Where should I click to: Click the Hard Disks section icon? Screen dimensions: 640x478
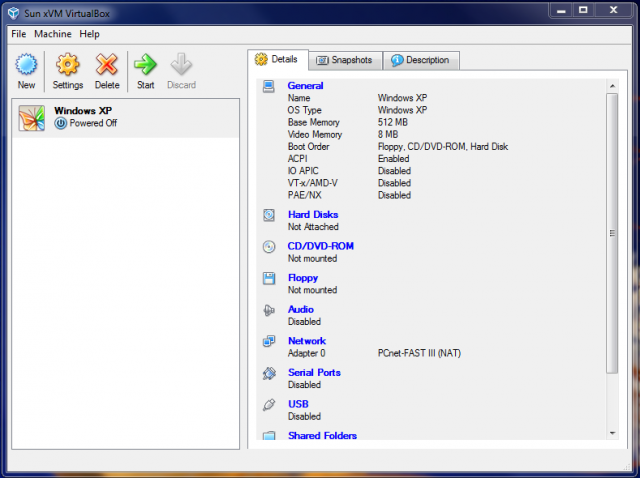pos(269,215)
